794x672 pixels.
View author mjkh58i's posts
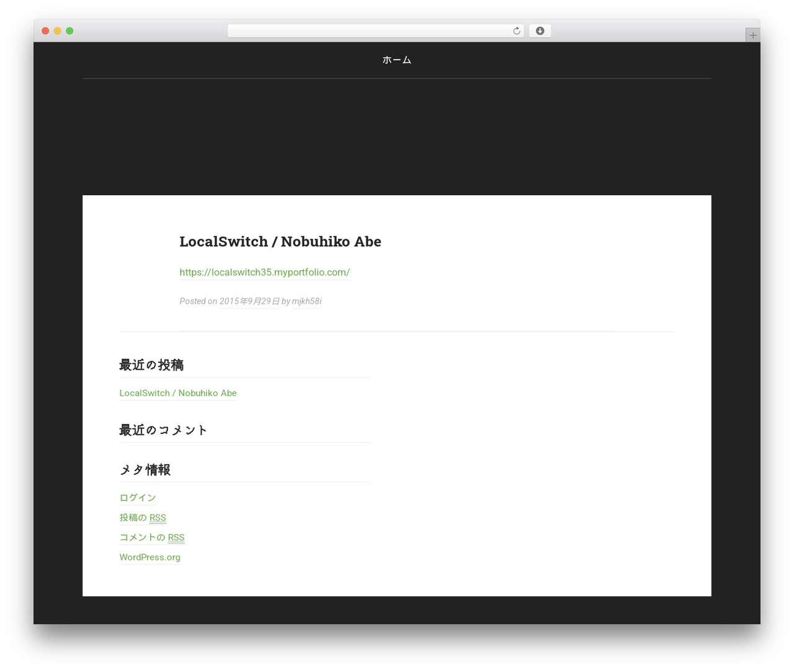(306, 301)
